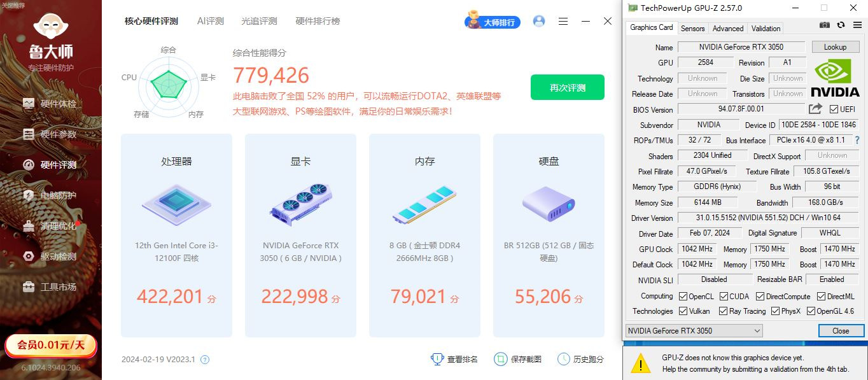Click the GPU-Z title bar app icon

pyautogui.click(x=633, y=8)
